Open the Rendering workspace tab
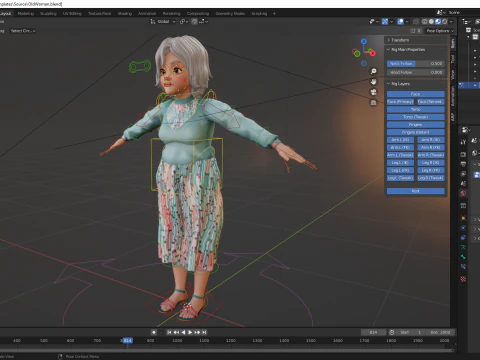The width and height of the screenshot is (480, 360). pyautogui.click(x=172, y=14)
